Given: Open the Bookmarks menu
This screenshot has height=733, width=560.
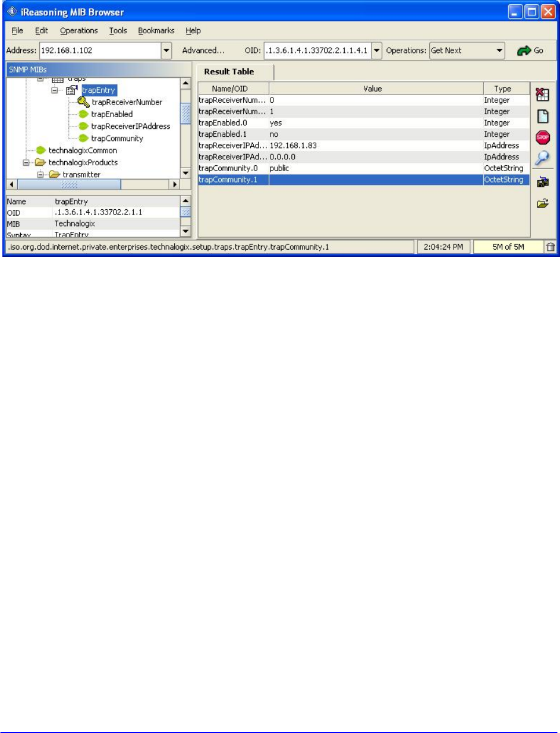Looking at the screenshot, I should tap(156, 30).
